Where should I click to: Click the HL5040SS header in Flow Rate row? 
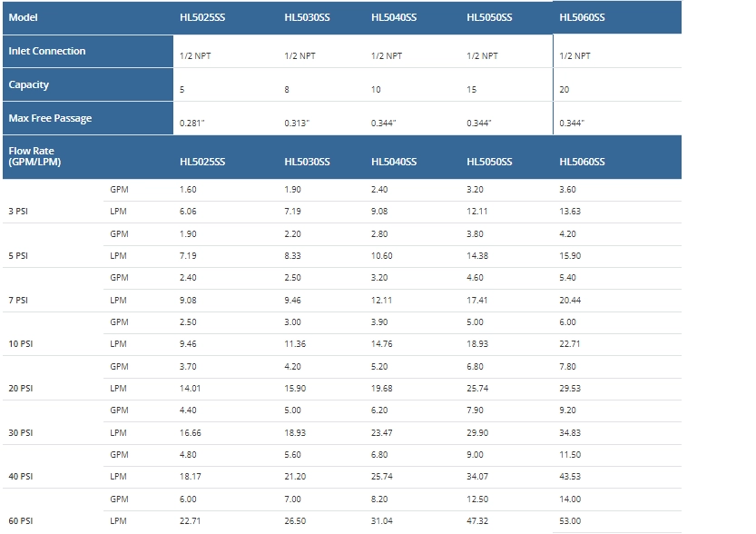[x=394, y=162]
